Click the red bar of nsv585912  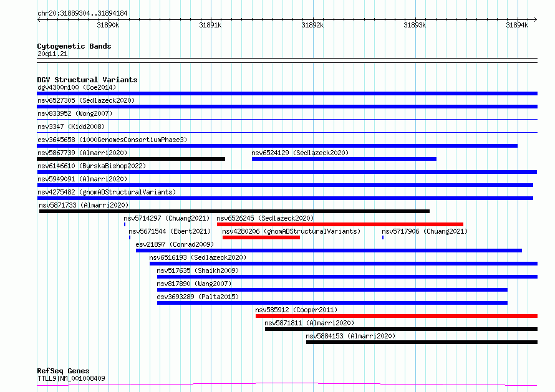(x=397, y=316)
